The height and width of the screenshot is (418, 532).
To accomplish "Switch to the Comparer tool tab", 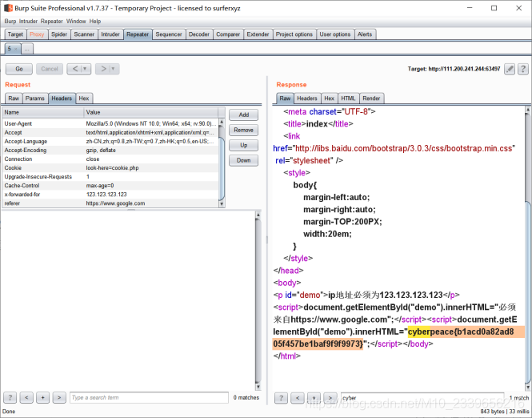I will coord(228,34).
